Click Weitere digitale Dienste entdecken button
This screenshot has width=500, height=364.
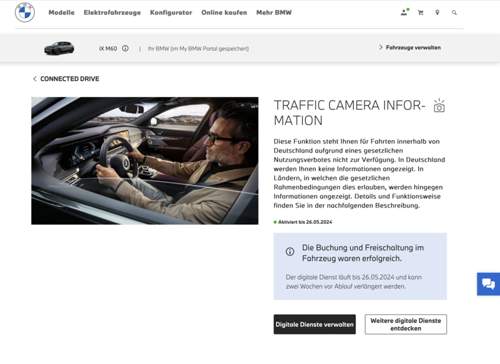(406, 324)
